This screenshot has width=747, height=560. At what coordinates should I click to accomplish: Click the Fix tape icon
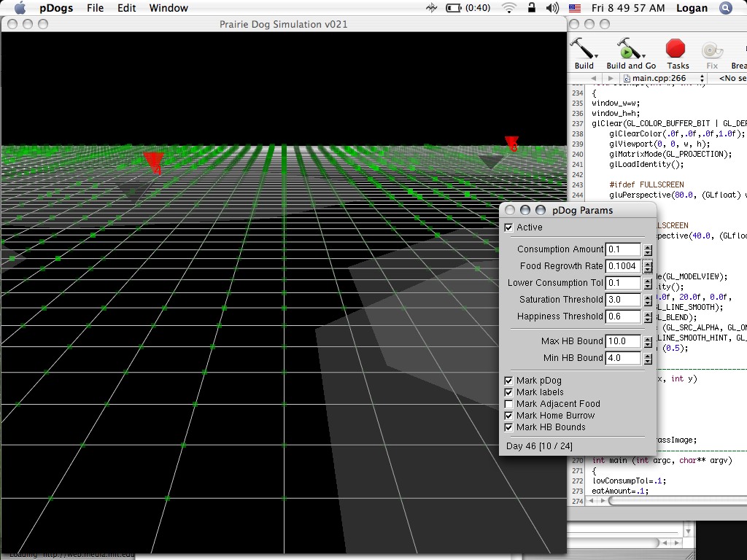click(711, 50)
